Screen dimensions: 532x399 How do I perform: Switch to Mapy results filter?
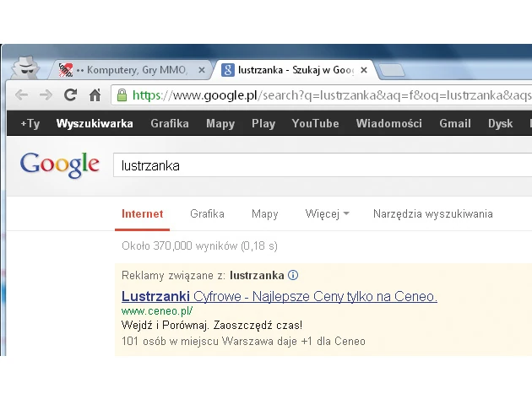(x=264, y=214)
